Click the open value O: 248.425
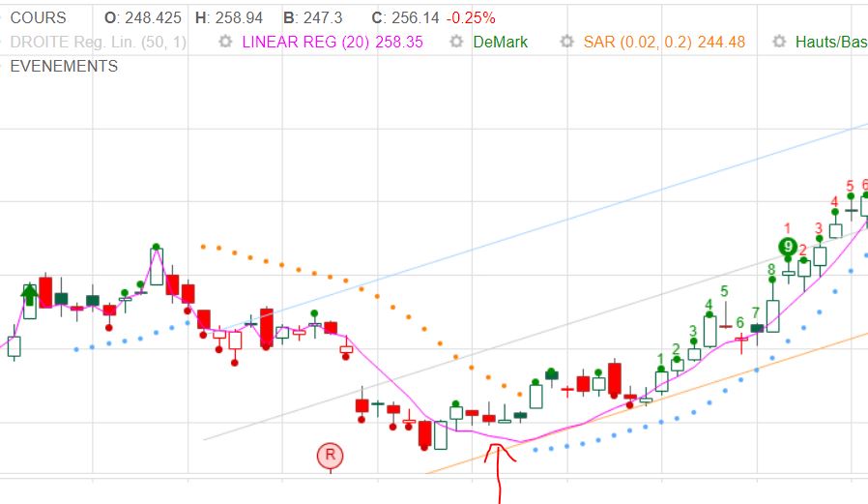868x504 pixels. (x=143, y=17)
